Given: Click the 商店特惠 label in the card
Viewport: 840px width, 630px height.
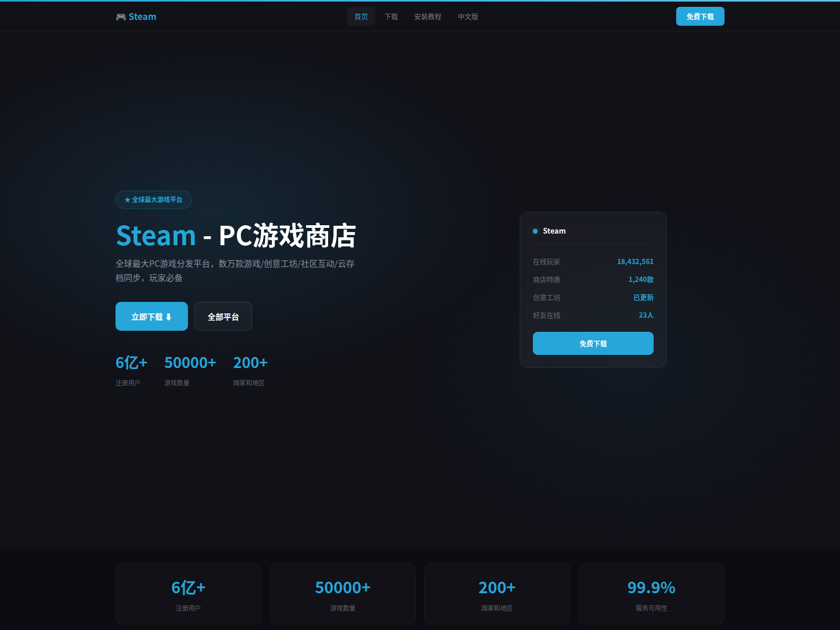Looking at the screenshot, I should 547,280.
